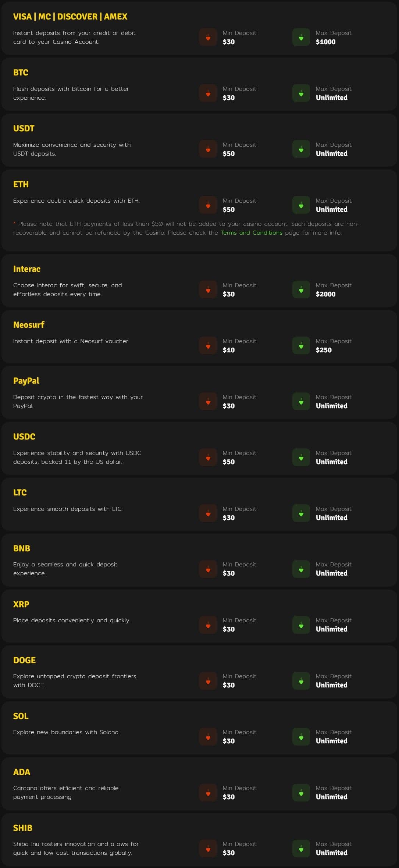This screenshot has height=868, width=399.
Task: Click the green Max Deposit icon for DOGE
Action: click(301, 680)
